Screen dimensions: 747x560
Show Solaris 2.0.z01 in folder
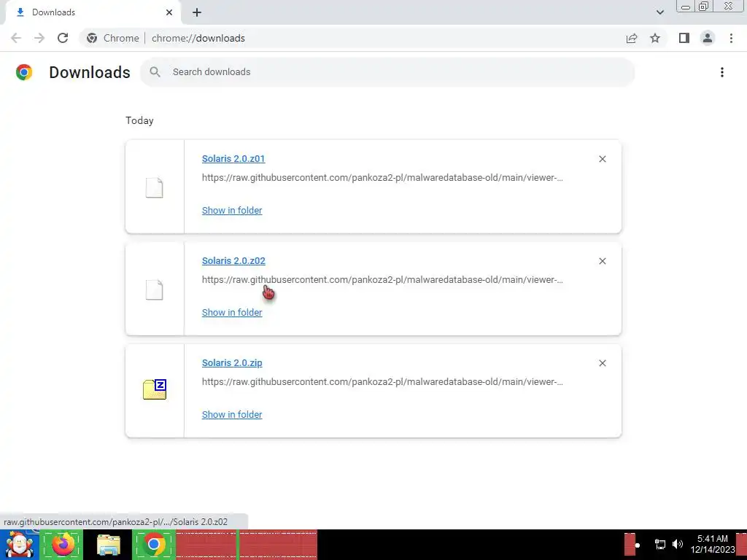coord(232,210)
